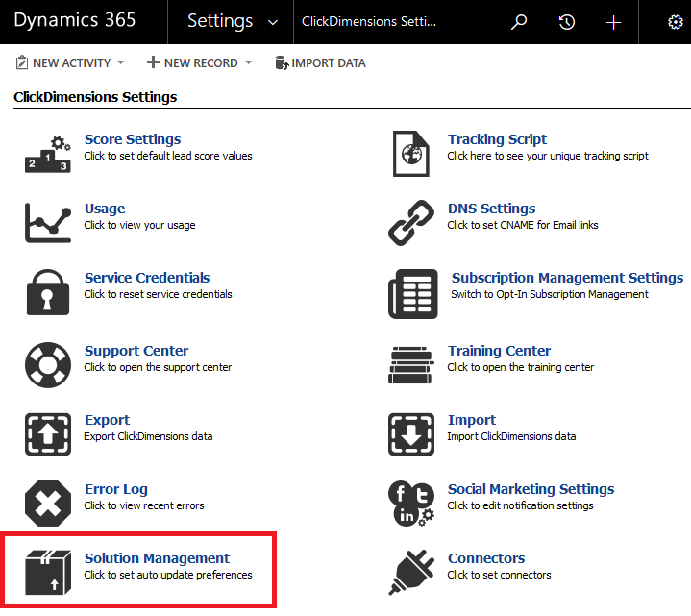
Task: Open the Service Credentials link
Action: [x=147, y=278]
